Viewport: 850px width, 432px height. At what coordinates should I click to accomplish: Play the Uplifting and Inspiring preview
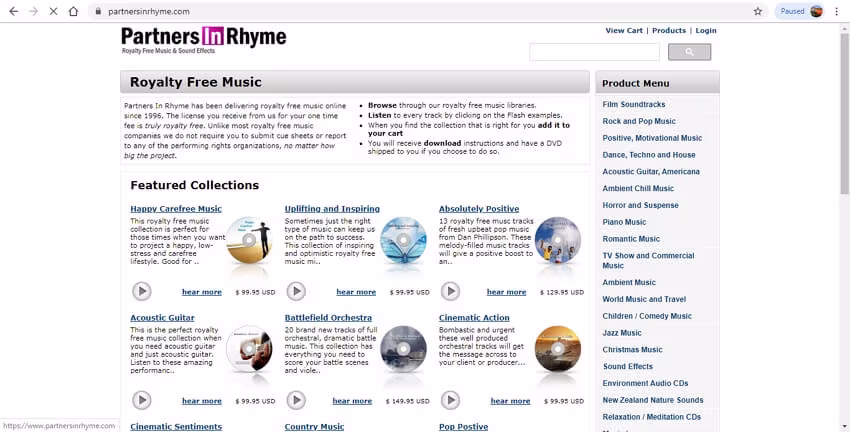[x=296, y=291]
